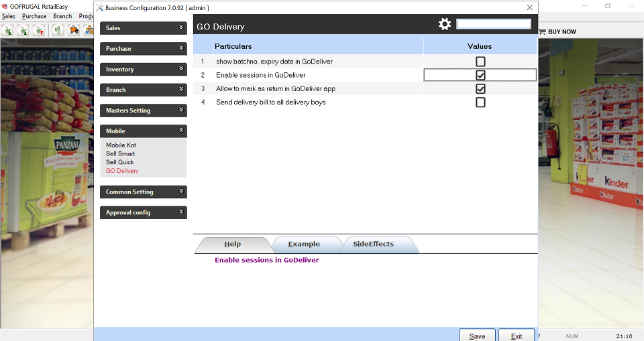Click the orange shopping basket toolbar icon
This screenshot has height=341, width=644.
pyautogui.click(x=74, y=30)
